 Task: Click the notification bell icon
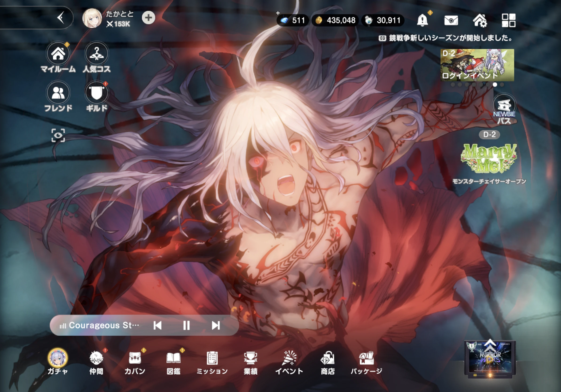422,20
